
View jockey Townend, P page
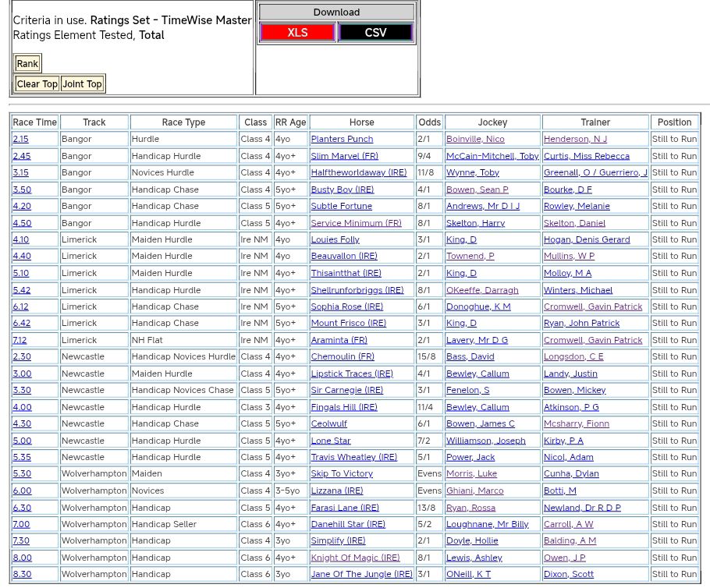[470, 257]
